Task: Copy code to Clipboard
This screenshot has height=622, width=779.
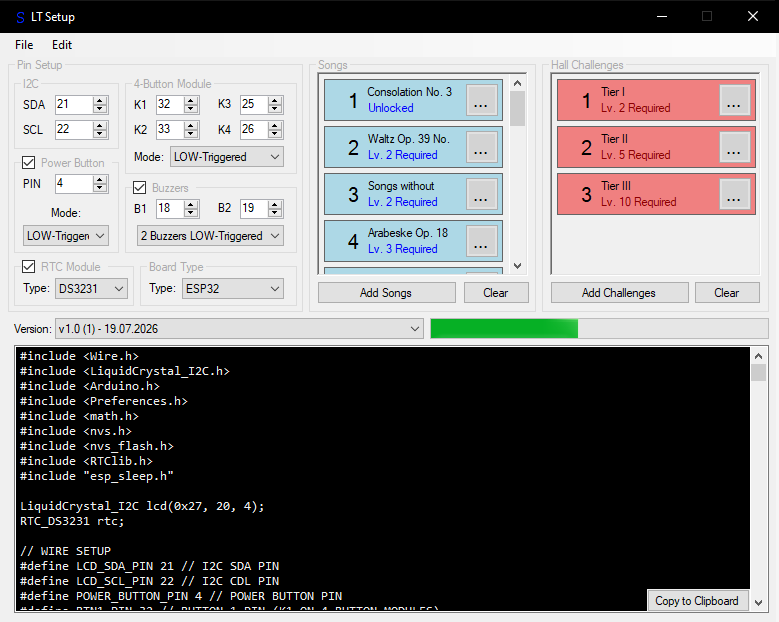Action: 697,601
